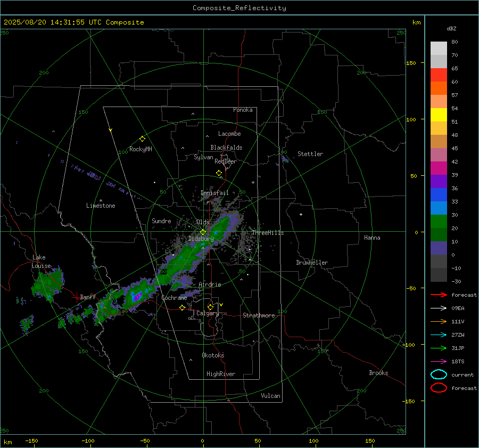Click the yellow diamond marker above Calgary
The height and width of the screenshot is (448, 479).
coord(210,307)
